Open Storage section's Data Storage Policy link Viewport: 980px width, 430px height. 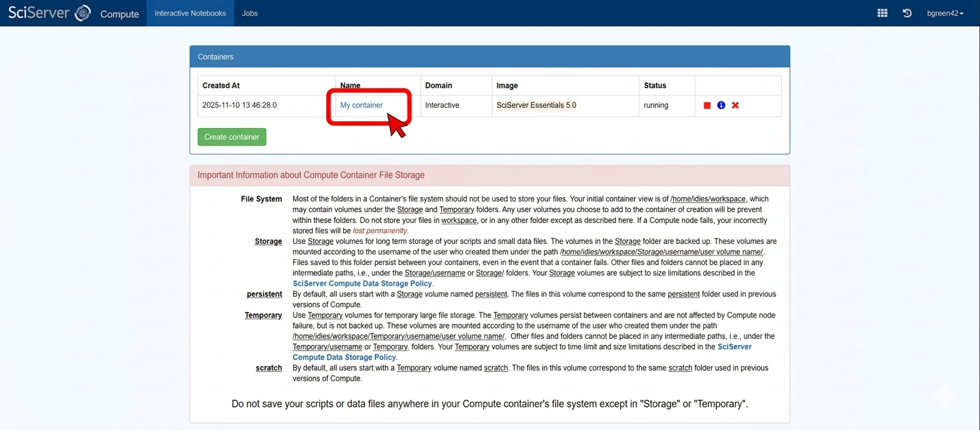coord(362,284)
